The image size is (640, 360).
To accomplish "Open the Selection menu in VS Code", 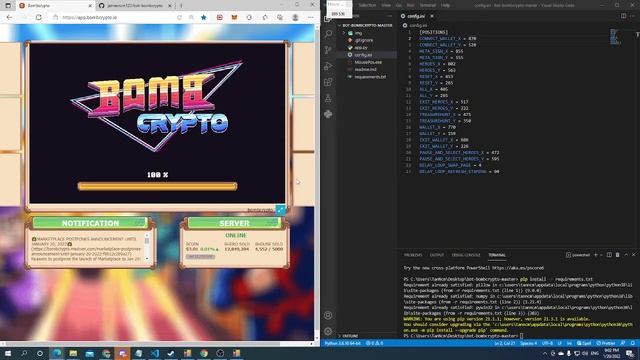I will tap(367, 5).
